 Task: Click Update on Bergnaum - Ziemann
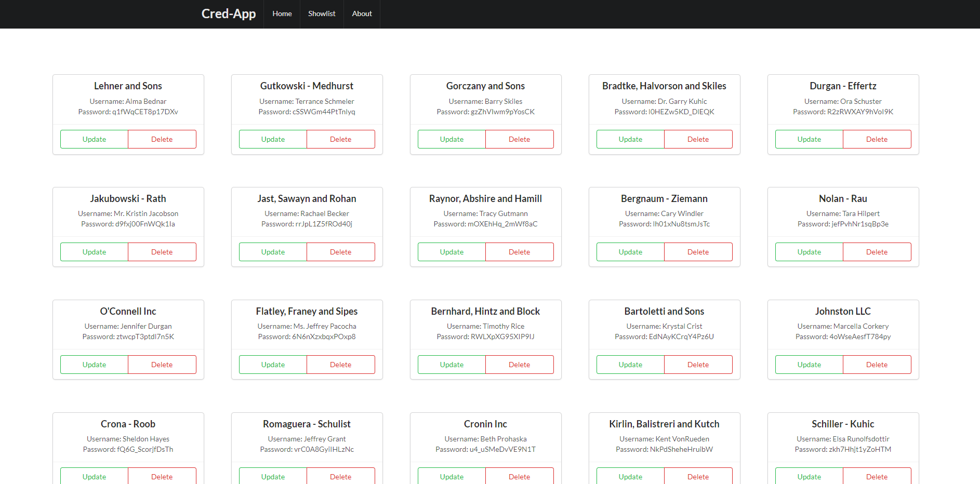pos(630,251)
